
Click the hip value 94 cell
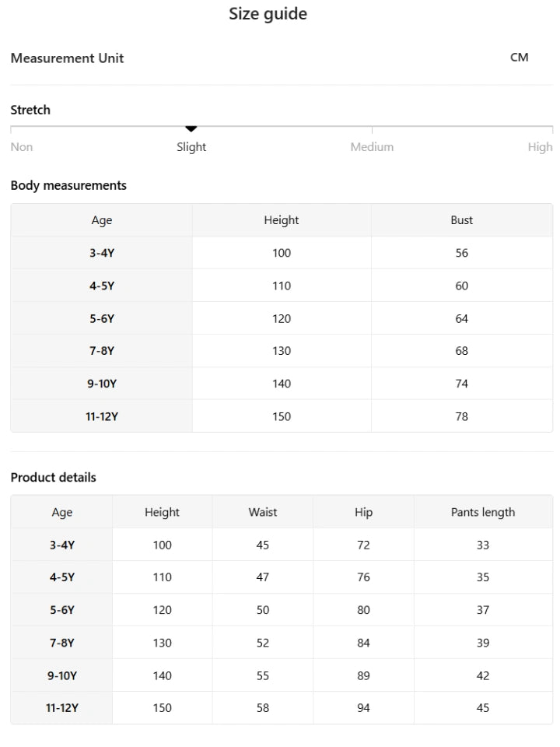[x=363, y=708]
